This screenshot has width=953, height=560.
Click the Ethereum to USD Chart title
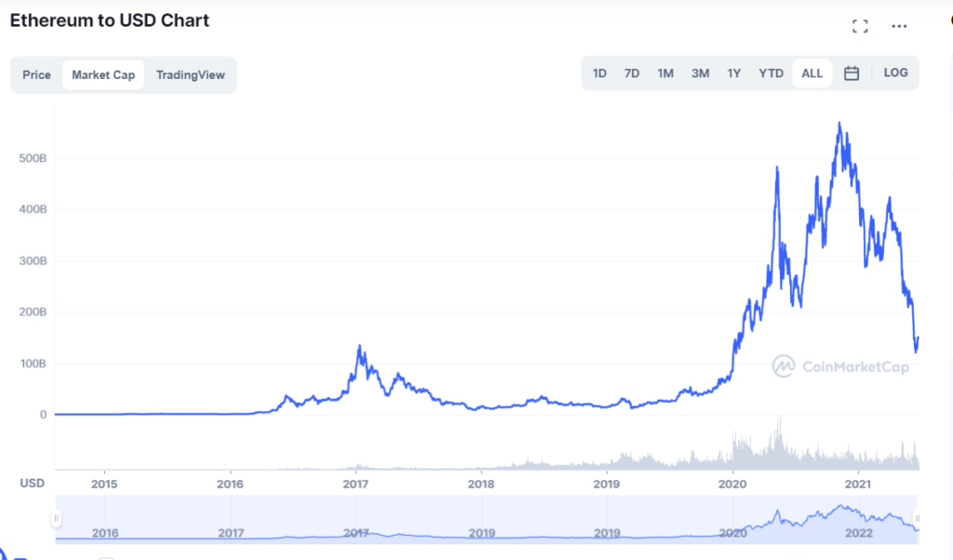[108, 20]
